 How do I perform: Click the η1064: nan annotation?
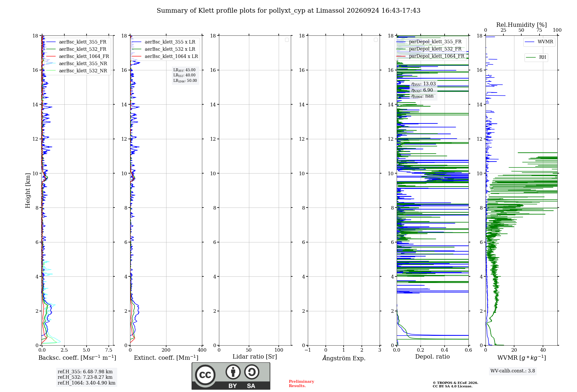422,96
